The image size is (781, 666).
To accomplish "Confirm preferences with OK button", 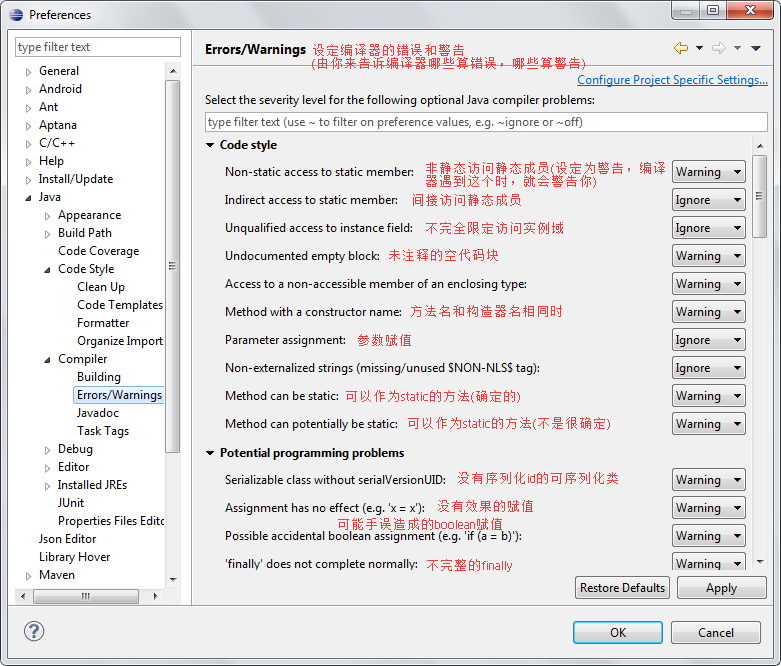I will coord(618,633).
